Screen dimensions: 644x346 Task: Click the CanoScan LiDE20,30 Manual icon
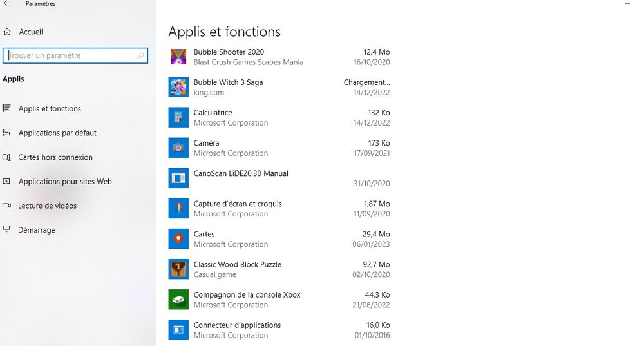tap(178, 178)
